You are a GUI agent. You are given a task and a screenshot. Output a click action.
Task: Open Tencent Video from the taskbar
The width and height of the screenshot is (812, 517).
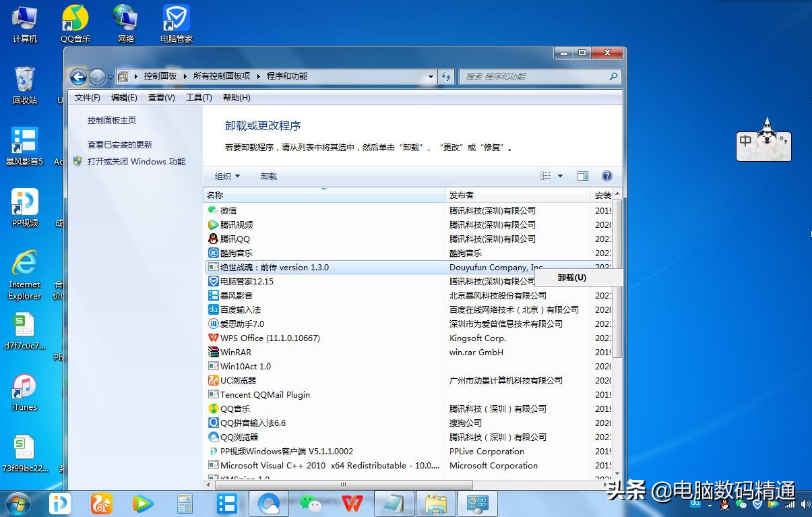[142, 504]
